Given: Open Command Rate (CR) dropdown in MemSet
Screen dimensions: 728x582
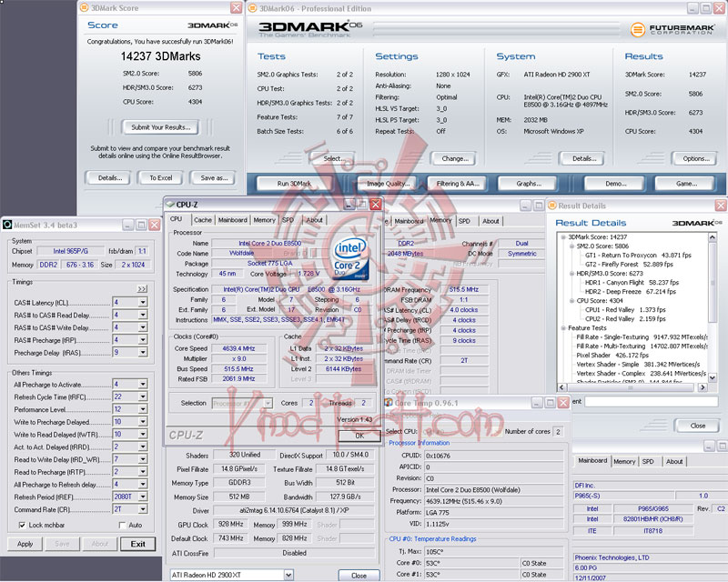Looking at the screenshot, I should [143, 509].
